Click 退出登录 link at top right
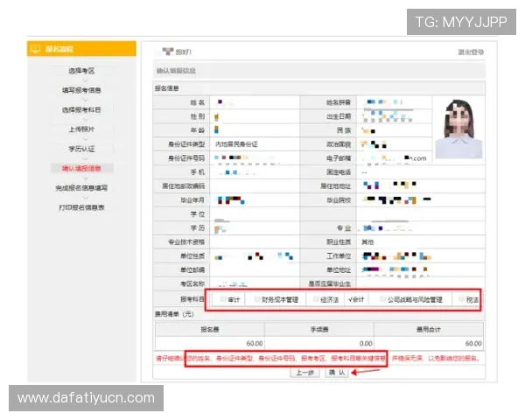The width and height of the screenshot is (525, 420). 471,52
